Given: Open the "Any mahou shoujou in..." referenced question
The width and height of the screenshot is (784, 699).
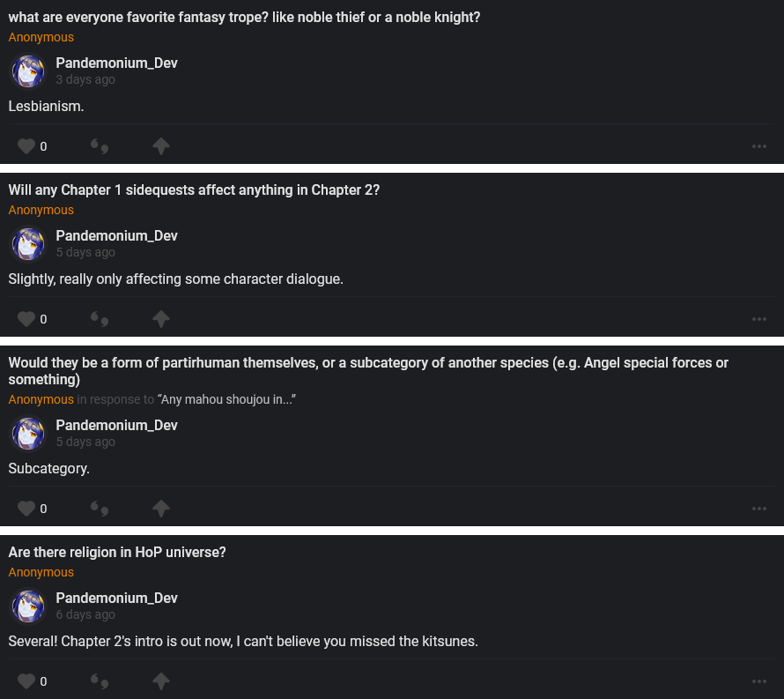Looking at the screenshot, I should [x=226, y=400].
